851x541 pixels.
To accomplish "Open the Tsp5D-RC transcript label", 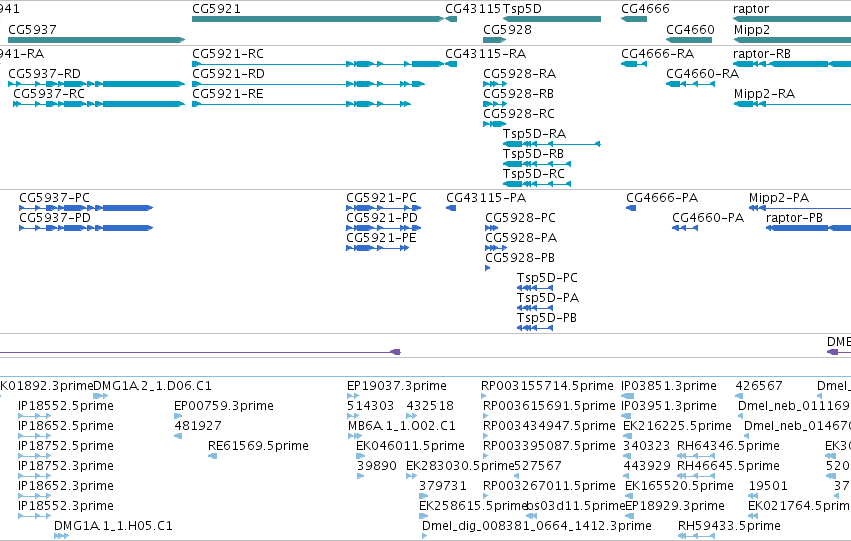I will (534, 174).
